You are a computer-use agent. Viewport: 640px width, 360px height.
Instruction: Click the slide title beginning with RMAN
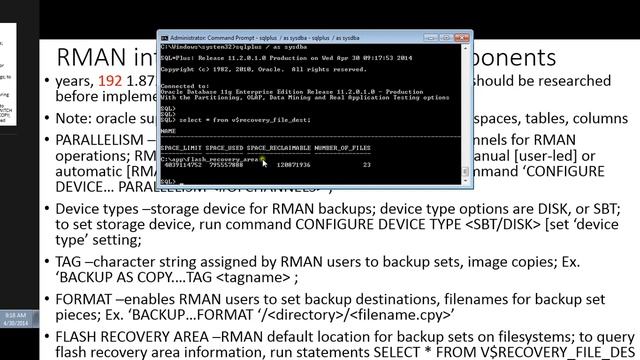[x=306, y=57]
